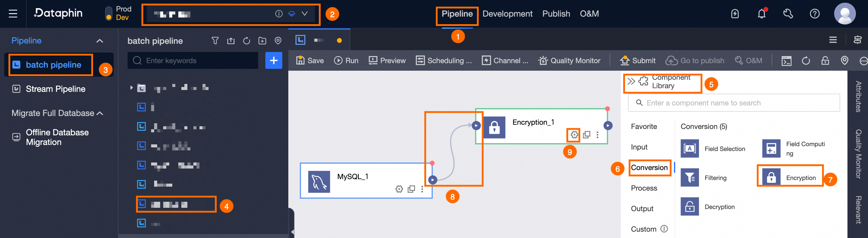Click the locate pin icon in list header

click(x=278, y=41)
